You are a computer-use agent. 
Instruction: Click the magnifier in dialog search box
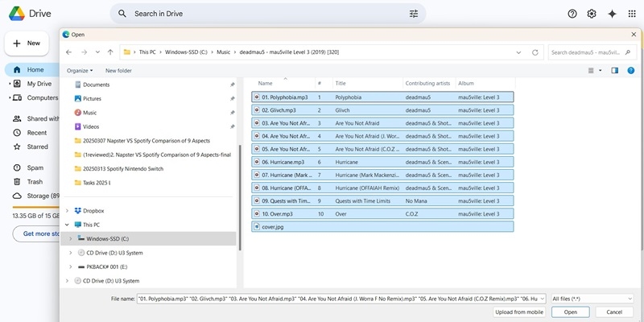coord(628,52)
